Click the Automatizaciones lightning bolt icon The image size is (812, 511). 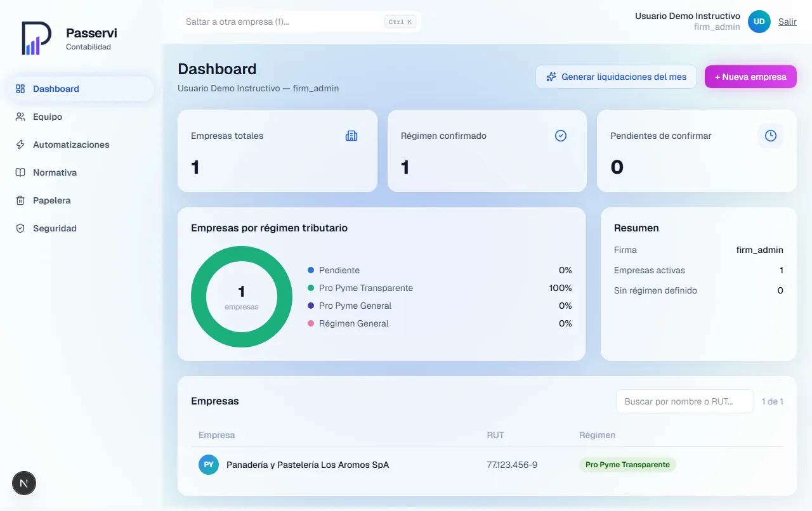point(20,145)
